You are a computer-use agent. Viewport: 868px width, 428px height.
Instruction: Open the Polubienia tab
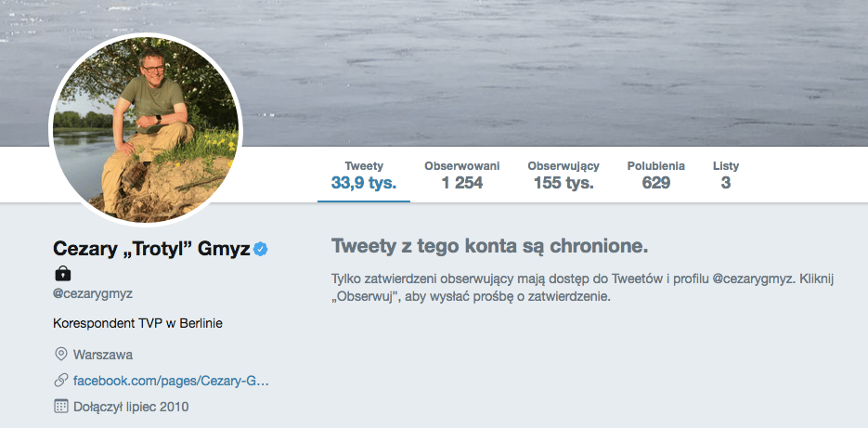point(655,175)
